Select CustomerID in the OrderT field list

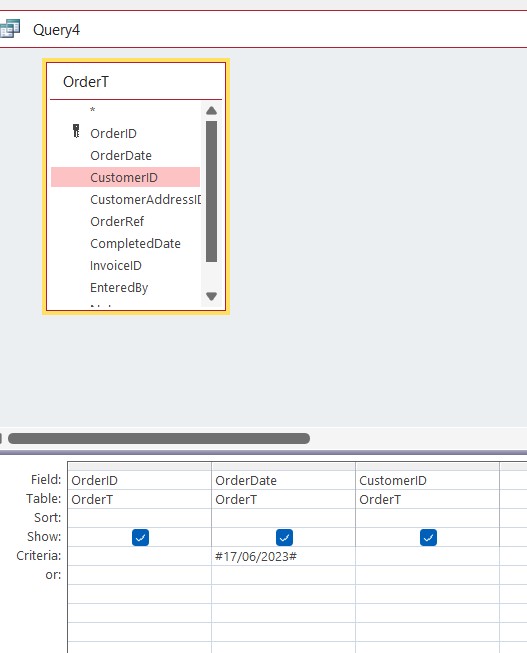click(125, 177)
